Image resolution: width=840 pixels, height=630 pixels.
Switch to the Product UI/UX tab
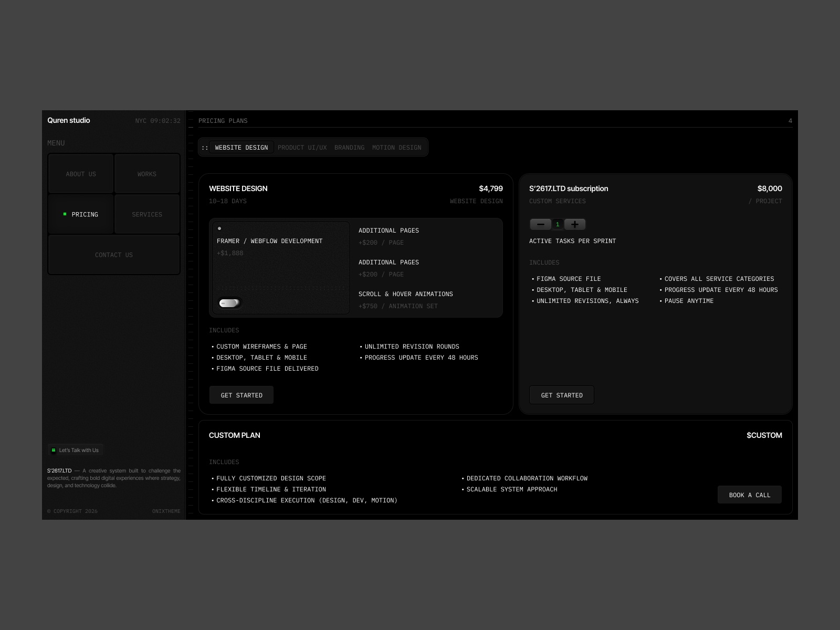click(302, 148)
